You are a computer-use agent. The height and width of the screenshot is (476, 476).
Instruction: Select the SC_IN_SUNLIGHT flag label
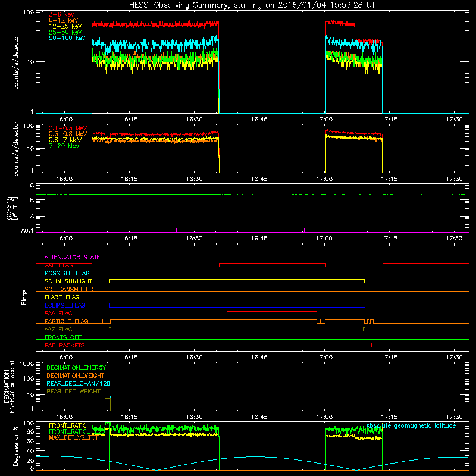tap(68, 281)
